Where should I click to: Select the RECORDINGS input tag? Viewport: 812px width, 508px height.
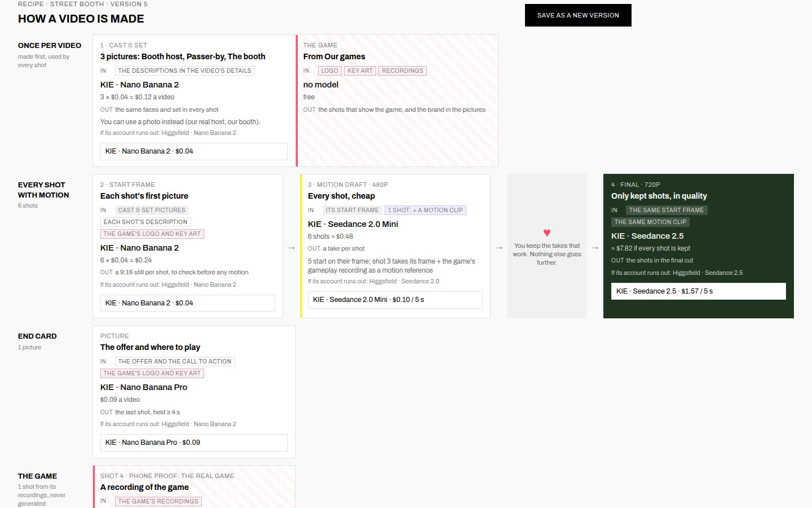[x=403, y=71]
